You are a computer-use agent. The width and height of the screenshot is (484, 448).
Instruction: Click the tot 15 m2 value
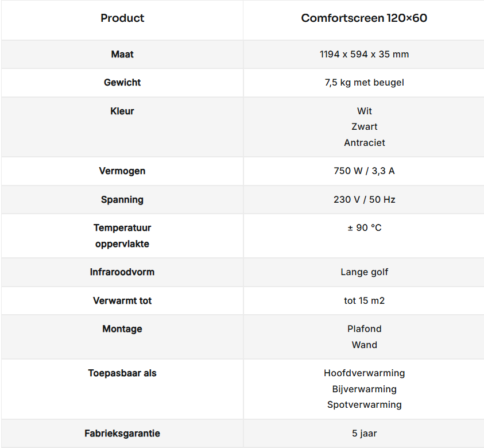[364, 301]
